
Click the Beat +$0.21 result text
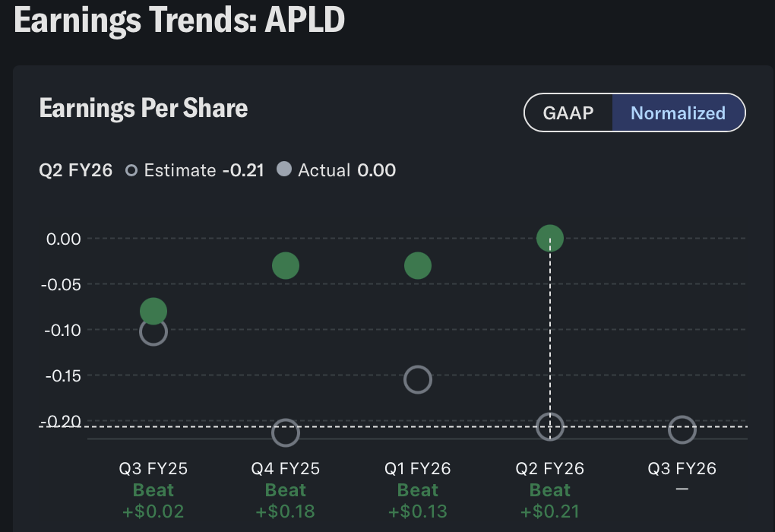[550, 501]
